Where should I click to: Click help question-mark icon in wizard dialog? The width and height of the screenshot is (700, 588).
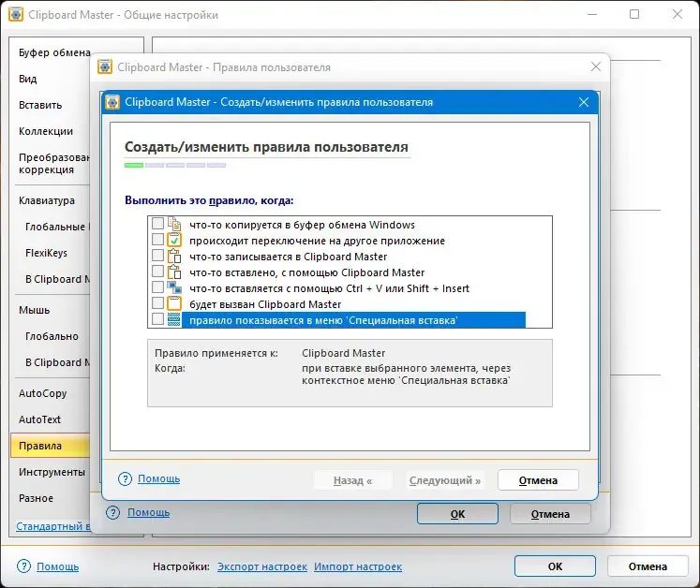pyautogui.click(x=125, y=479)
